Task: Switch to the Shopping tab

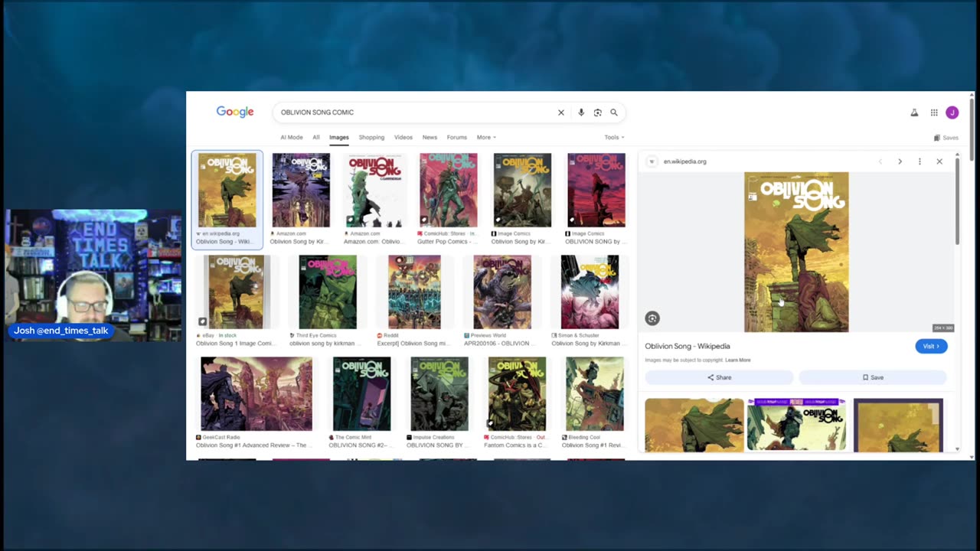Action: pyautogui.click(x=371, y=138)
